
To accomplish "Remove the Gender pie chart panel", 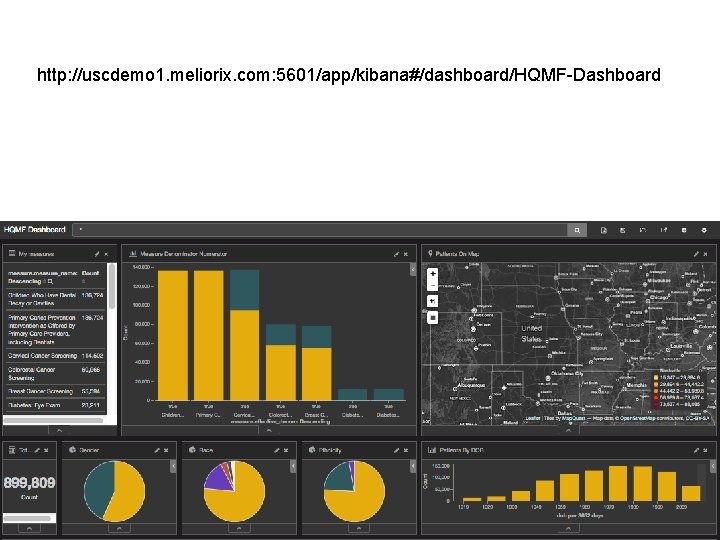I will [x=166, y=450].
